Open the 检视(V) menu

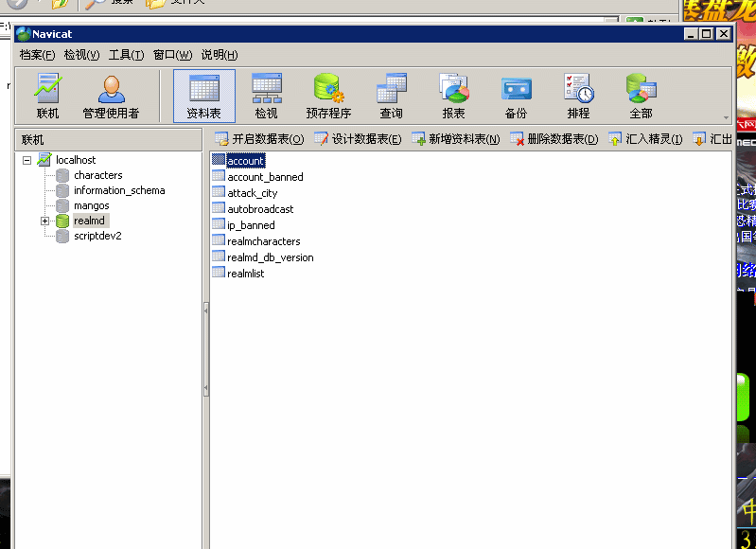point(81,55)
